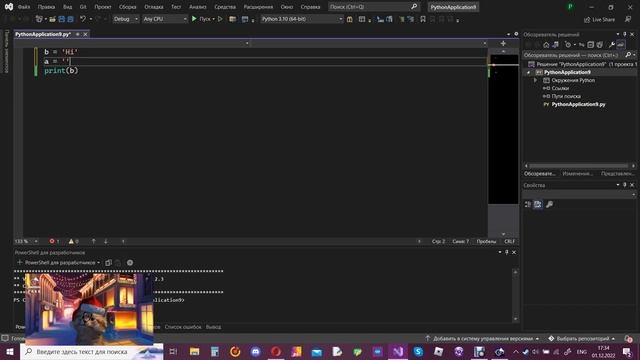Open Live Share session
Screen dimensions: 640x360
click(599, 19)
